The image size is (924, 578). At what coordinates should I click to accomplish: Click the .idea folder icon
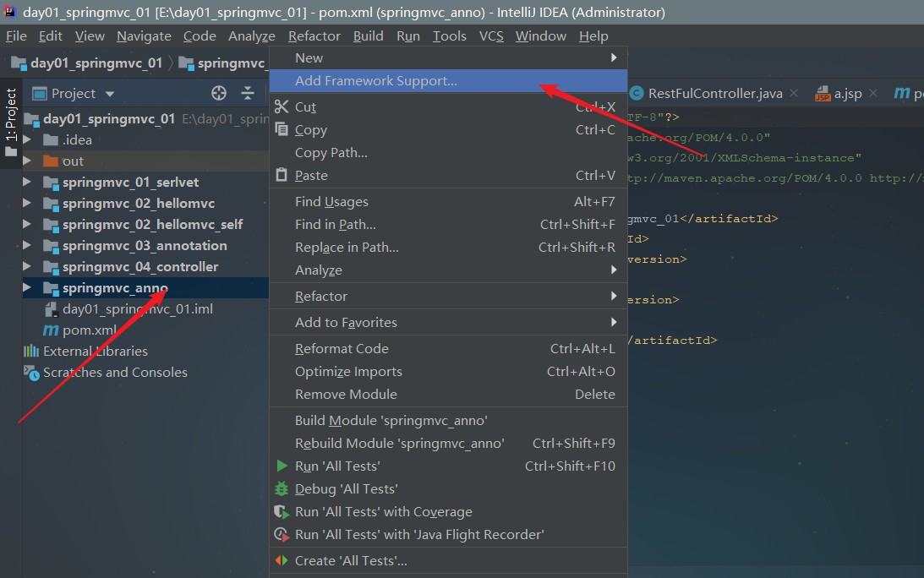[51, 139]
